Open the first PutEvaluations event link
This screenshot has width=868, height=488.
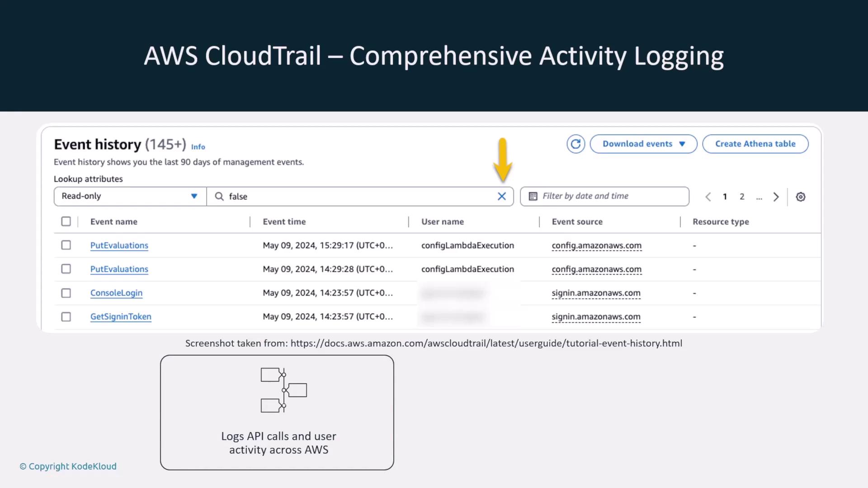coord(119,245)
